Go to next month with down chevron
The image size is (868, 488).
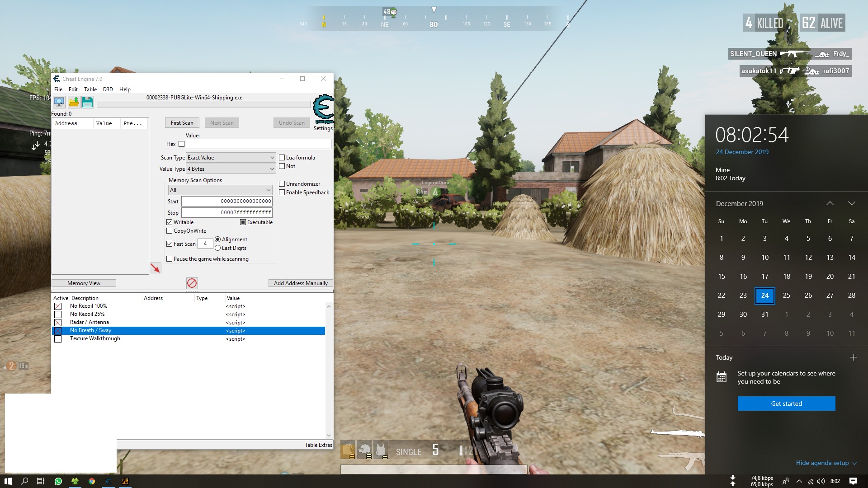[x=852, y=203]
